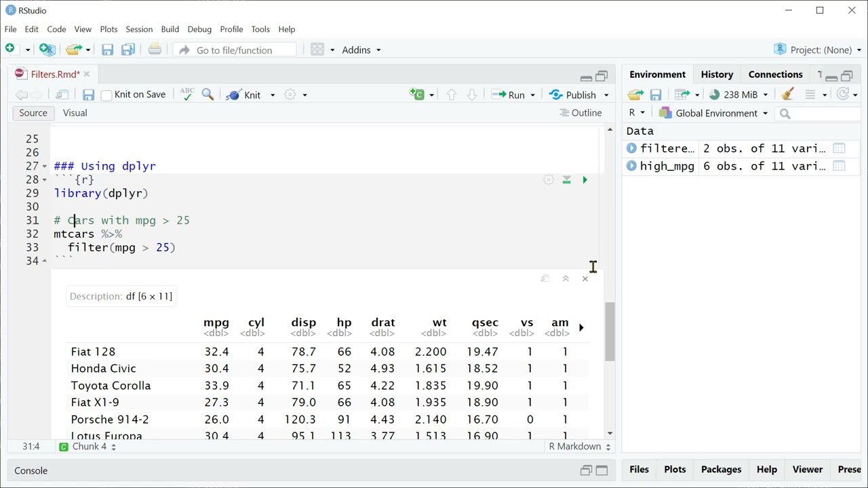The width and height of the screenshot is (868, 488).
Task: Click the Run button
Action: pyautogui.click(x=509, y=95)
